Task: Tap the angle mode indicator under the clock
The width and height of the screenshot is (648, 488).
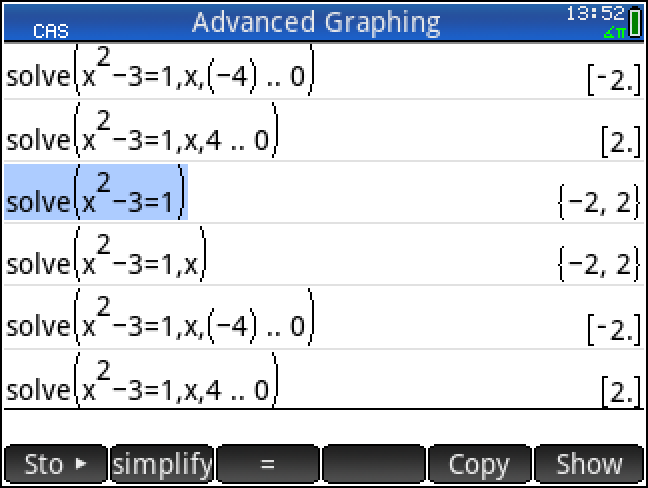Action: coord(613,32)
